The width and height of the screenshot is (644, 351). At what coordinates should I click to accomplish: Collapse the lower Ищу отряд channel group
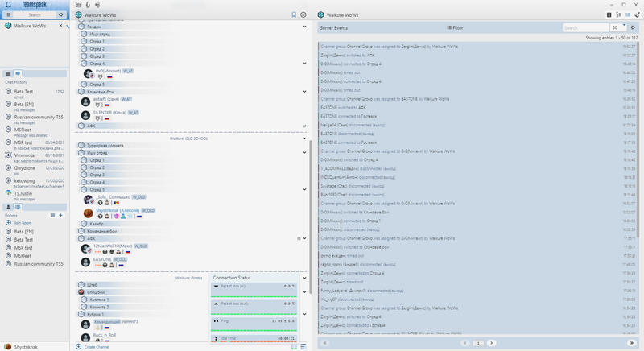point(305,153)
